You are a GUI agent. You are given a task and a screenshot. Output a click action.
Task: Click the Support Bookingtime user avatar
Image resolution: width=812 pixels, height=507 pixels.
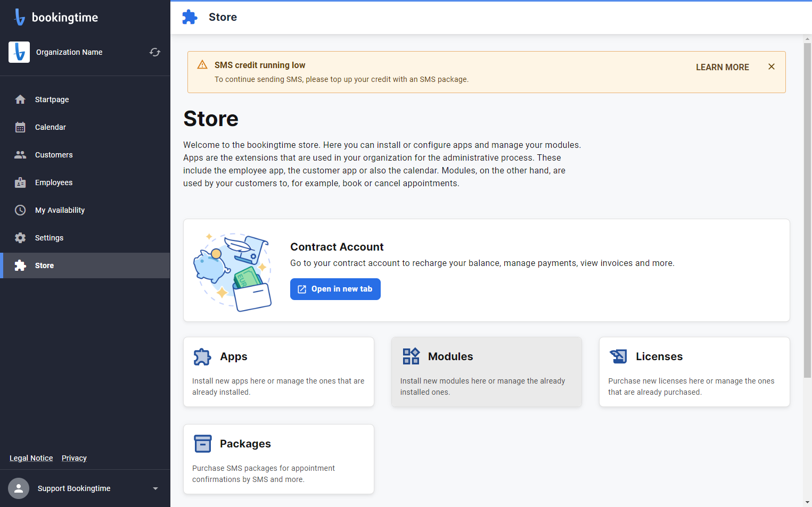(19, 488)
